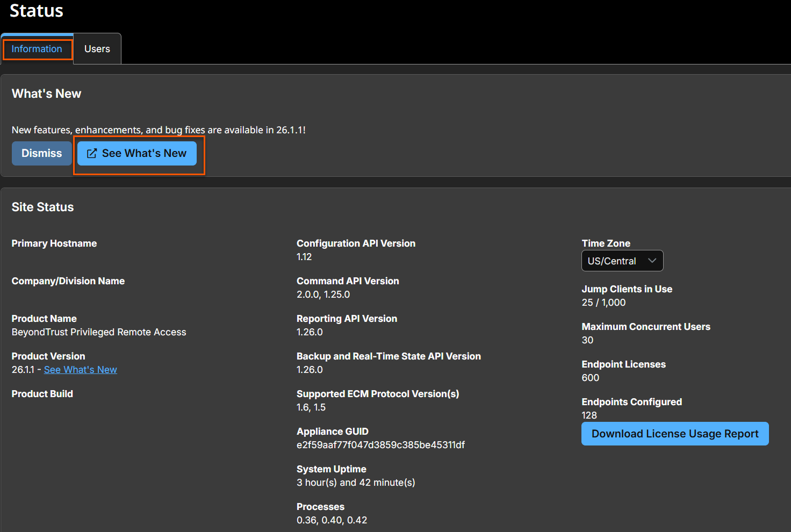Click the Company/Division Name label
Image resolution: width=791 pixels, height=532 pixels.
click(68, 281)
